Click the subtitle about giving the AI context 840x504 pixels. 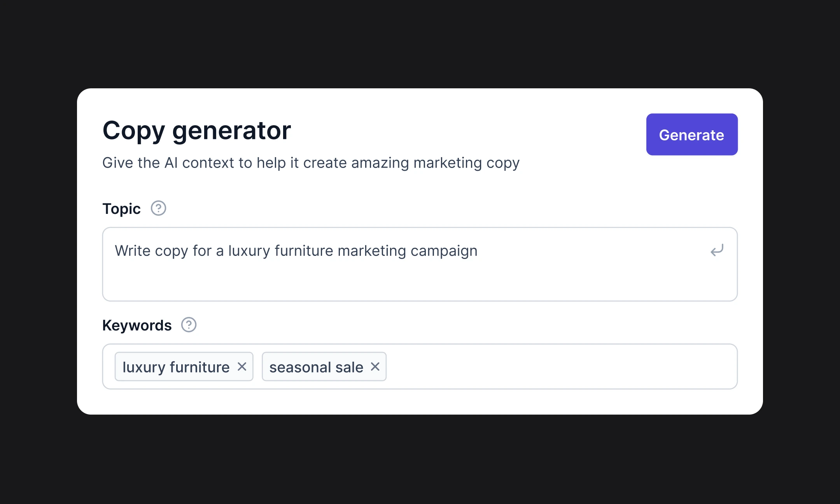pos(311,163)
